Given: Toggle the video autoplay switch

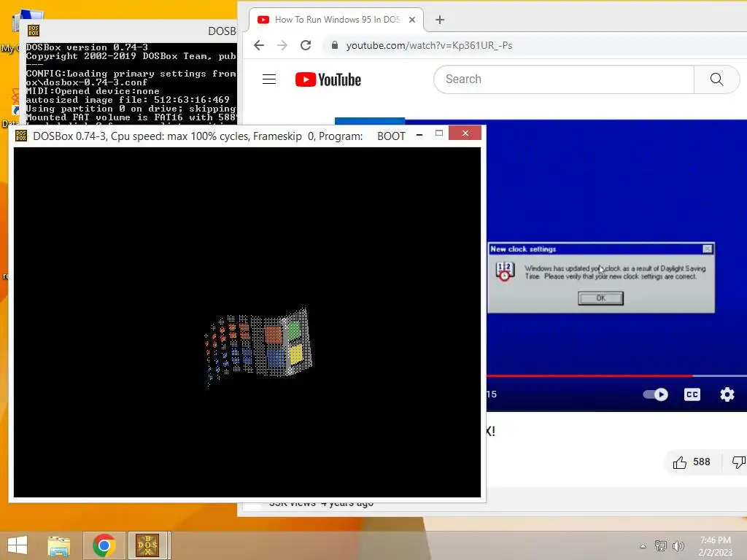Looking at the screenshot, I should coord(656,394).
